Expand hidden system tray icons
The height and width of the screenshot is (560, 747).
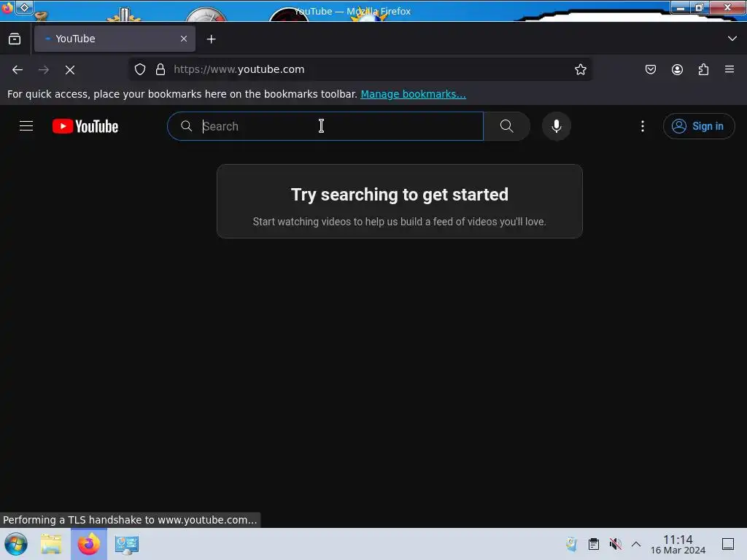click(x=636, y=544)
